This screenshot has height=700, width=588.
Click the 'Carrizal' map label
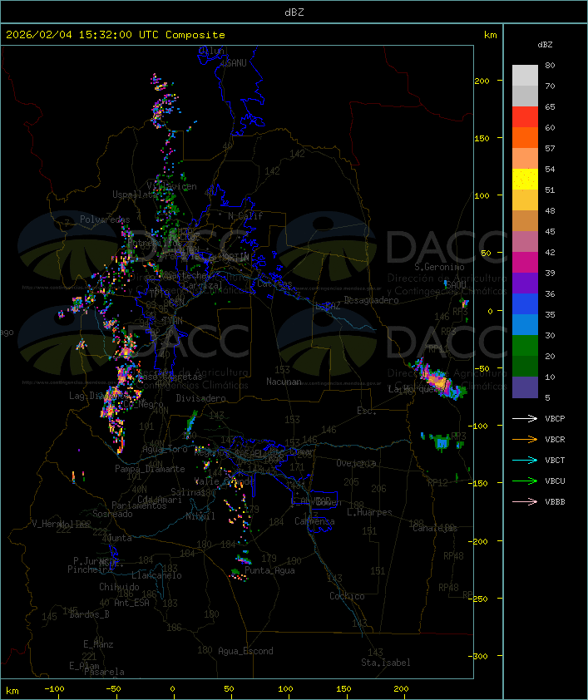coord(203,285)
